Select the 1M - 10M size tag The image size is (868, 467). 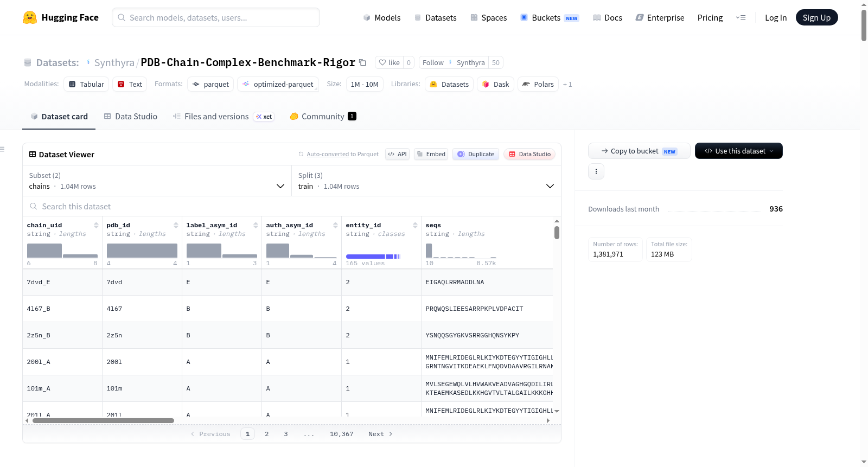(x=365, y=84)
